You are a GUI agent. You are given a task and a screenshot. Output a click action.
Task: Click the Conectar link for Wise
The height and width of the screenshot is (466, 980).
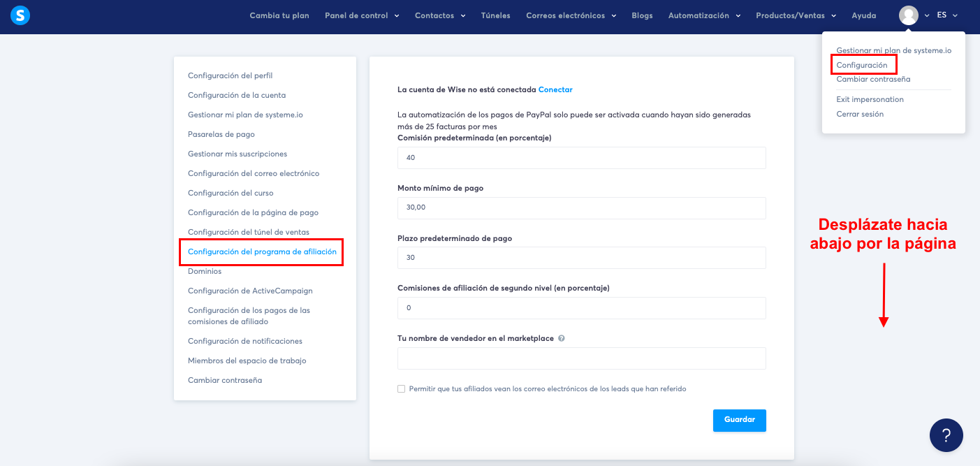(x=555, y=89)
